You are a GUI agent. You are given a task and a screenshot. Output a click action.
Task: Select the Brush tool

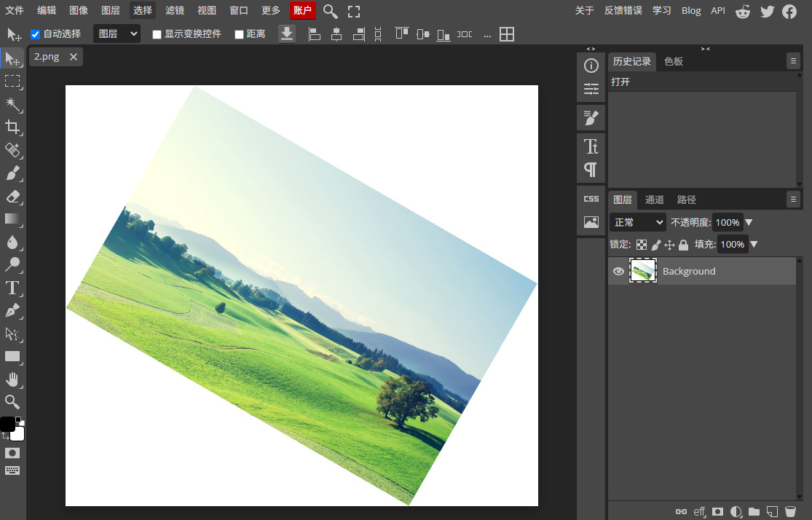click(13, 173)
